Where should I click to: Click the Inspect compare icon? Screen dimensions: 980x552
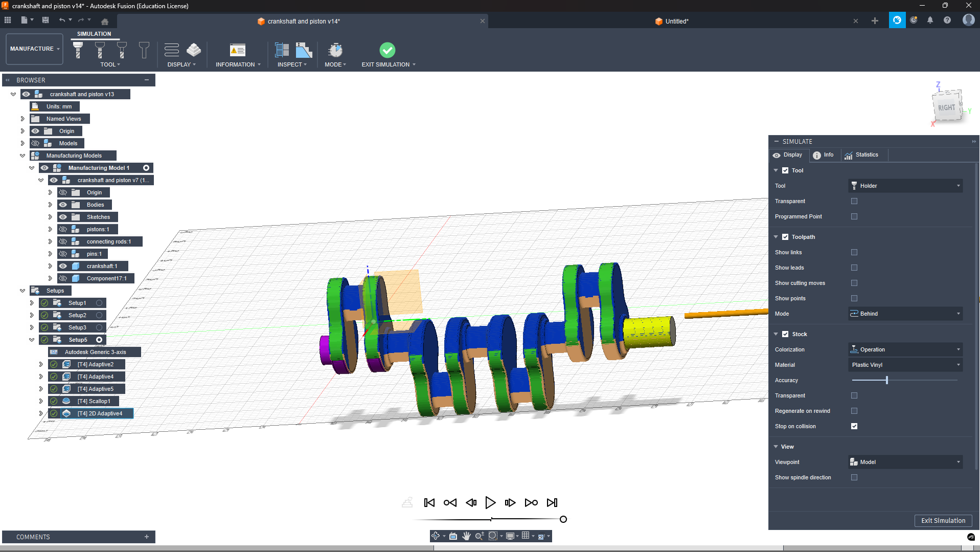tap(282, 50)
